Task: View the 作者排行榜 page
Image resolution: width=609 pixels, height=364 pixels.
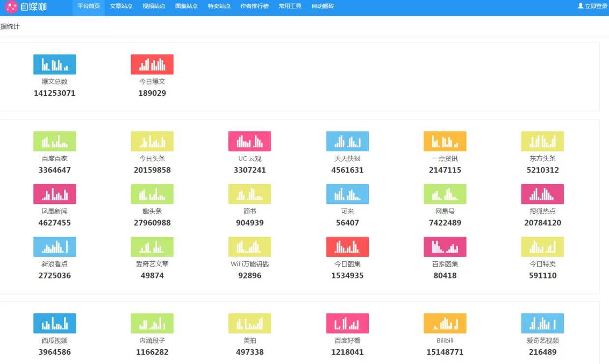Action: pyautogui.click(x=254, y=6)
